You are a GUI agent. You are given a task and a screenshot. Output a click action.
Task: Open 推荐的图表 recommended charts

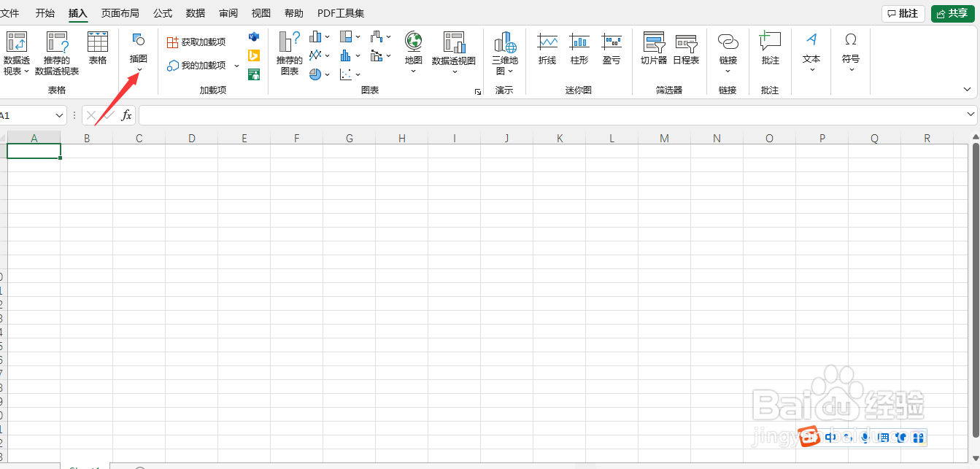(x=290, y=54)
